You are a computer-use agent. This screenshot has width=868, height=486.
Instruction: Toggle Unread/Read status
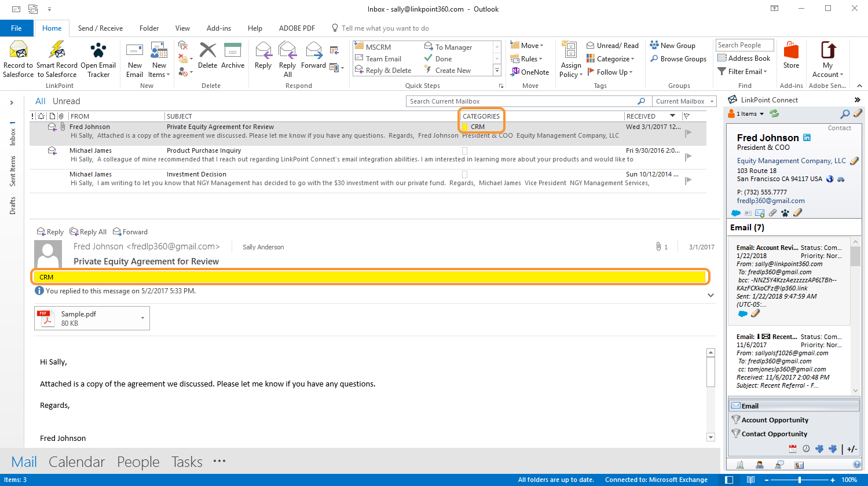tap(613, 46)
